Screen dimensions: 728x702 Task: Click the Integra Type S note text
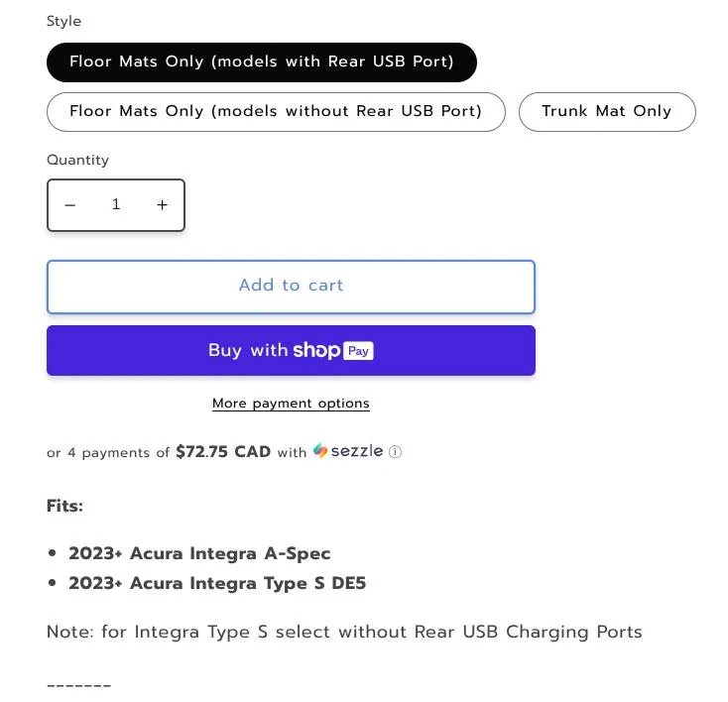tap(344, 632)
